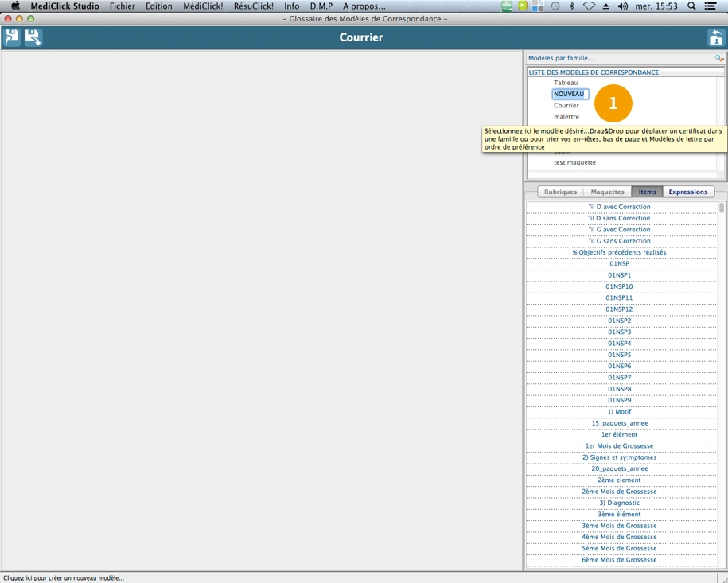Screen dimensions: 728x583
Task: Open the Notification Center list icon
Action: [710, 6]
